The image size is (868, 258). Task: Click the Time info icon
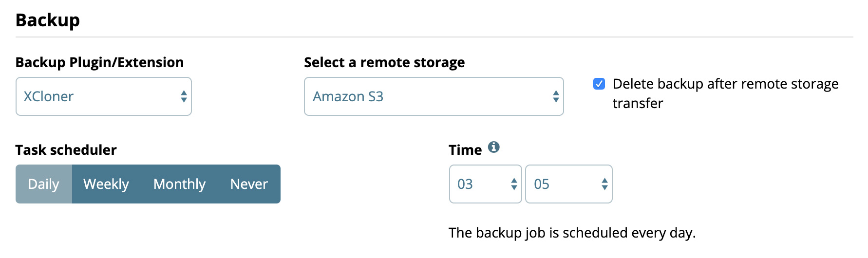pos(493,147)
